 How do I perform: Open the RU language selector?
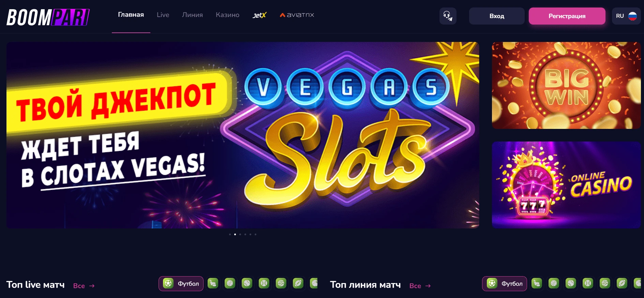[626, 16]
